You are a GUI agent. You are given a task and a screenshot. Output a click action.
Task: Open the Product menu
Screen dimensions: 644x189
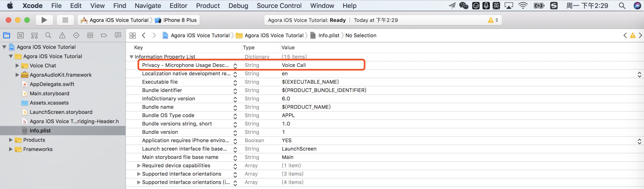208,5
